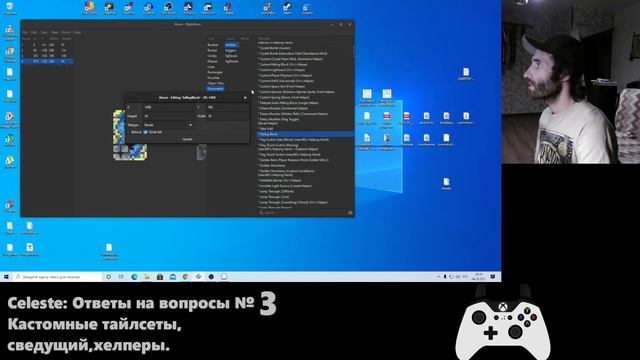Select the Rectangles tool
The height and width of the screenshot is (360, 640).
(x=215, y=72)
